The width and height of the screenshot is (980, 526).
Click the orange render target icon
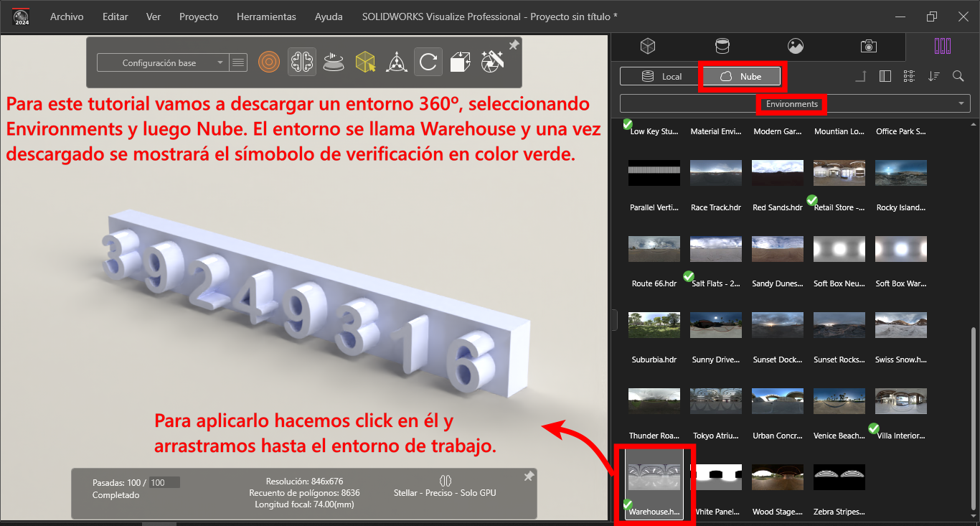coord(268,62)
